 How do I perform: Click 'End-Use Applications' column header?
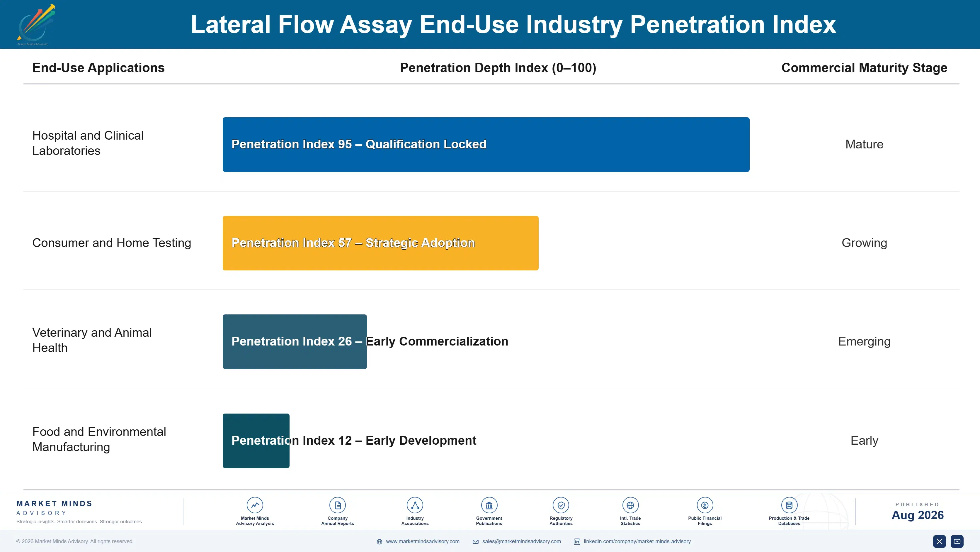[x=98, y=68]
